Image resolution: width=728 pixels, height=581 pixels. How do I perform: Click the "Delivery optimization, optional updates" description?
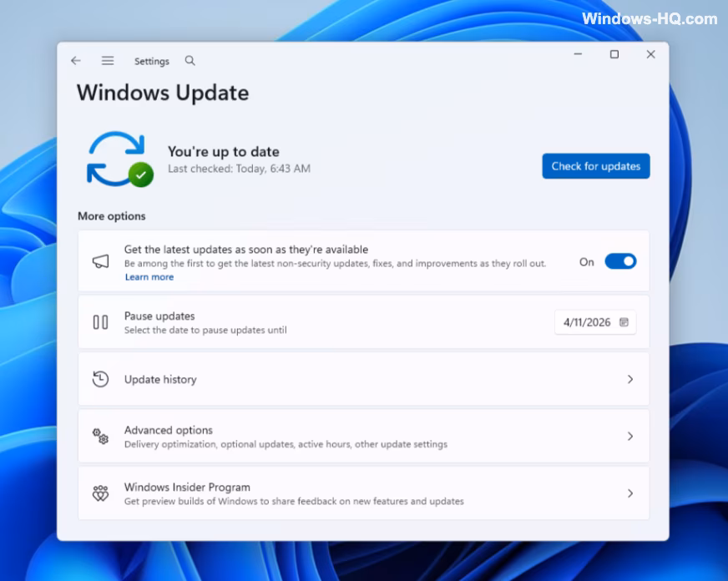286,445
